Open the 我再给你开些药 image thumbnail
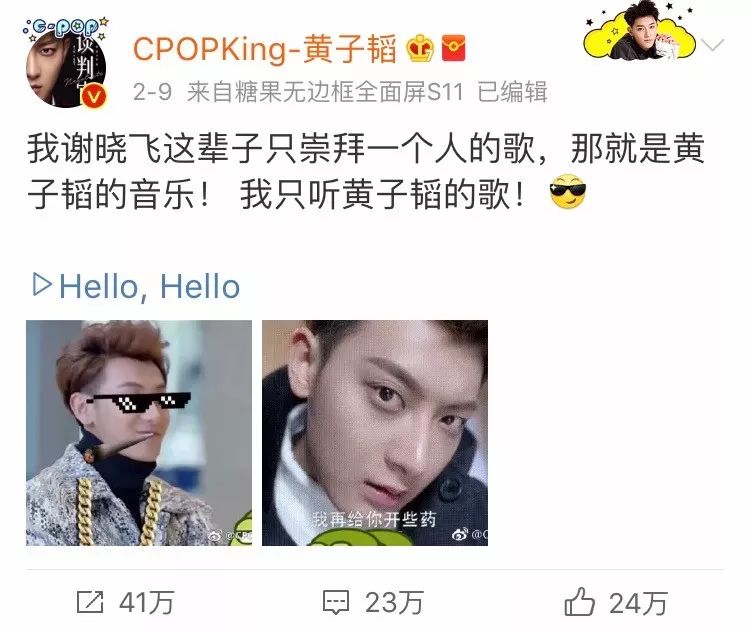The image size is (750, 633). click(375, 433)
